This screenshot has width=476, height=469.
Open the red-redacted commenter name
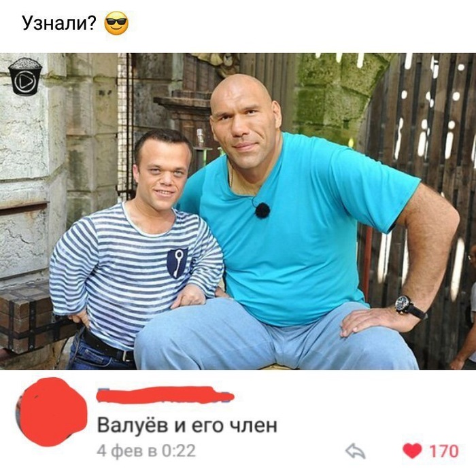coord(165,395)
